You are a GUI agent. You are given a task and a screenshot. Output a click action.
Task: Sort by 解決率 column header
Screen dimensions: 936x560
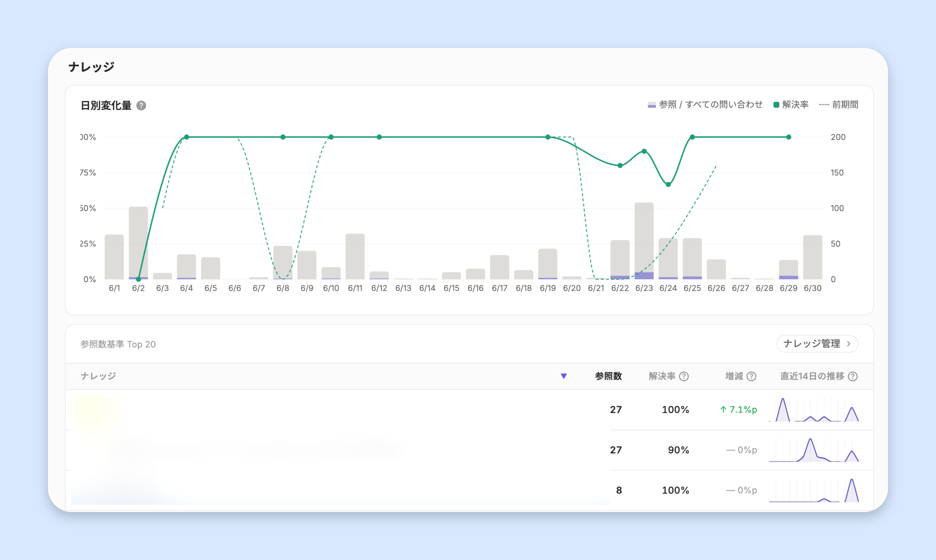pyautogui.click(x=662, y=376)
